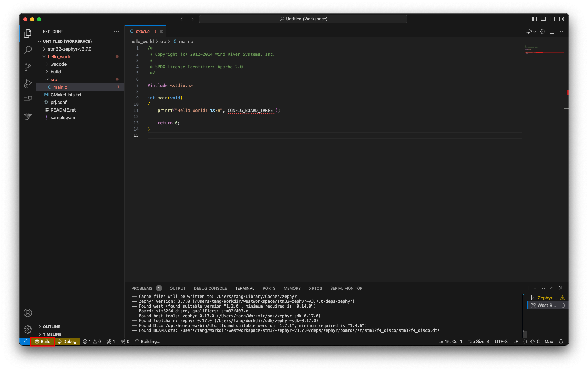Screen dimensions: 588x371
Task: Open the Source Control view
Action: (28, 67)
